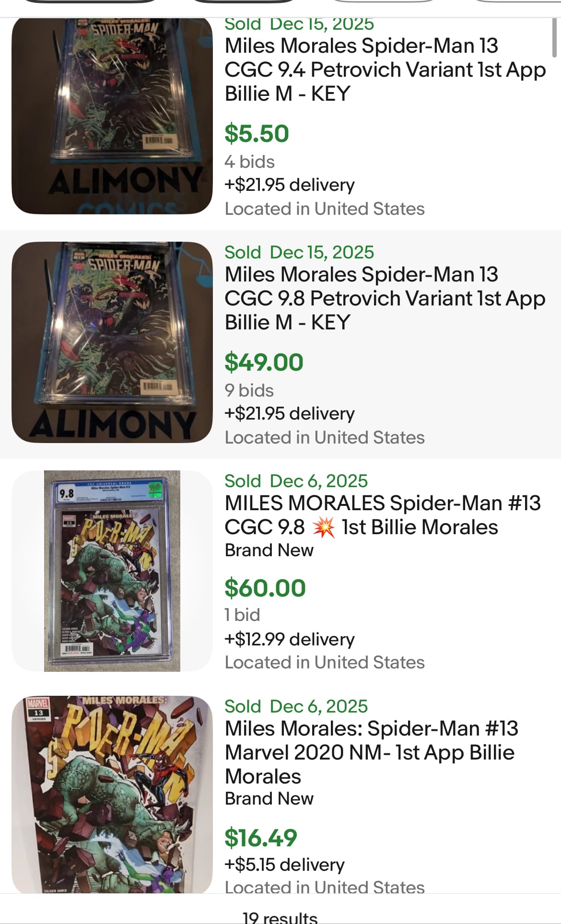The width and height of the screenshot is (561, 924).
Task: Tap the NM- Marvel 2020 comic cover image
Action: coord(112,794)
